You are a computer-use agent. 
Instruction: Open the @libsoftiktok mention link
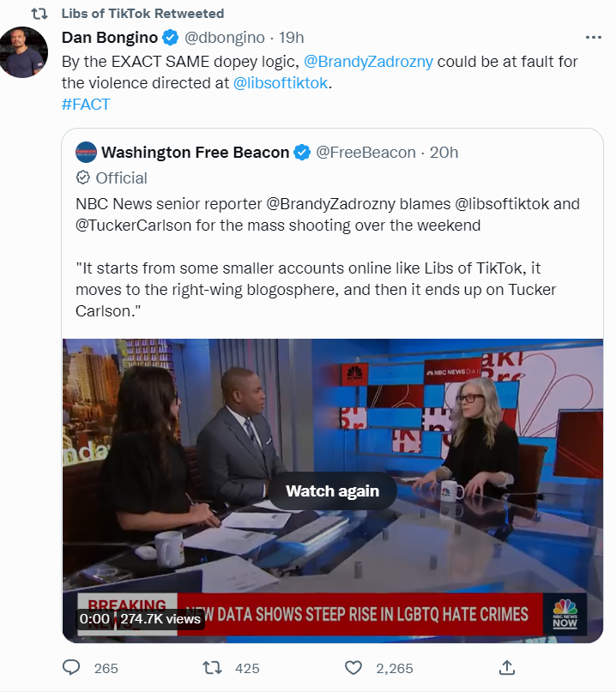click(x=281, y=83)
